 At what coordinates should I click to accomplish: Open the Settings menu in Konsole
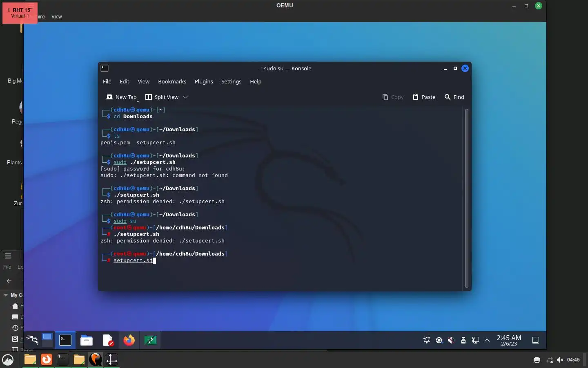point(231,81)
